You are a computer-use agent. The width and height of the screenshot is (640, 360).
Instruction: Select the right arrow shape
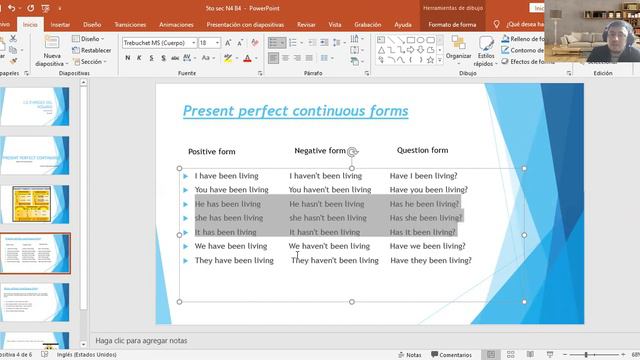(411, 50)
